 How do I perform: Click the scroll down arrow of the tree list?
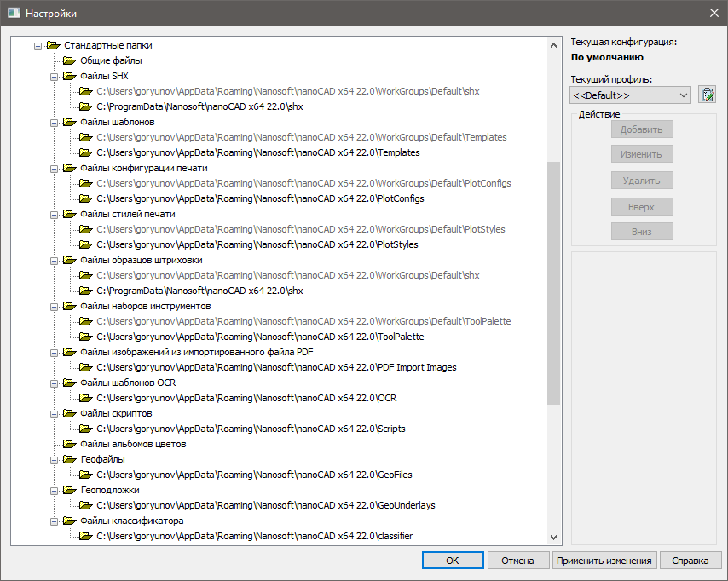pos(553,538)
